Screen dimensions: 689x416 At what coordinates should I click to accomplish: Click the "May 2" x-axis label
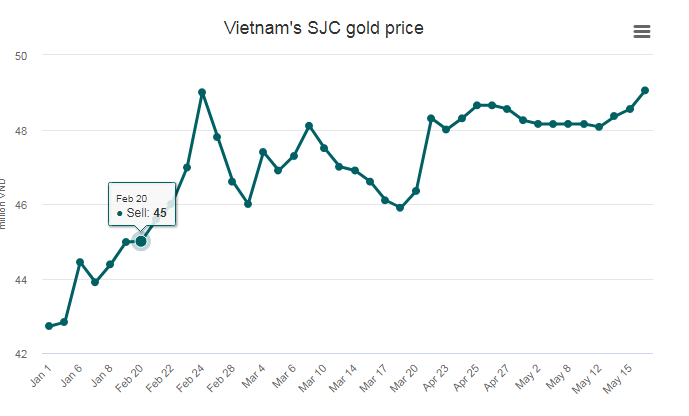[528, 378]
